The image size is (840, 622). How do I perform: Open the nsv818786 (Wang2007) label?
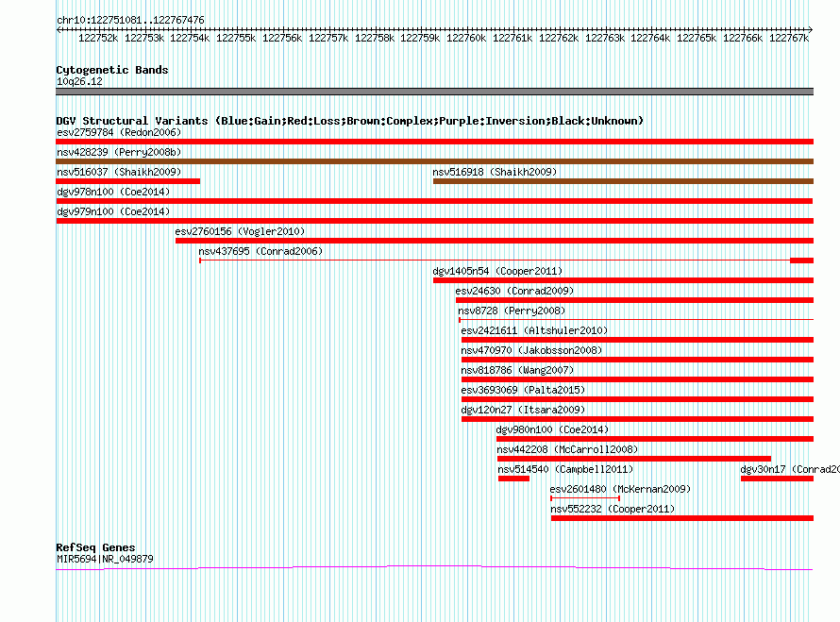coord(517,370)
